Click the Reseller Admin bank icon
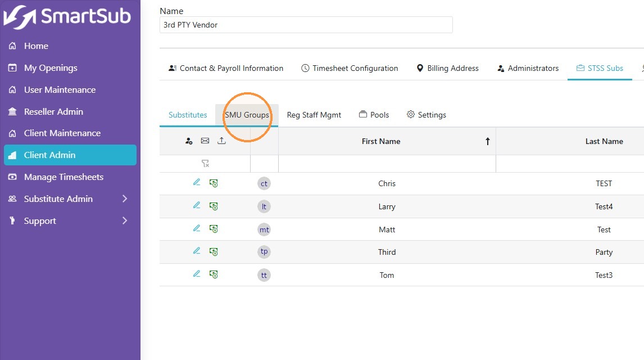The width and height of the screenshot is (644, 360). [13, 111]
